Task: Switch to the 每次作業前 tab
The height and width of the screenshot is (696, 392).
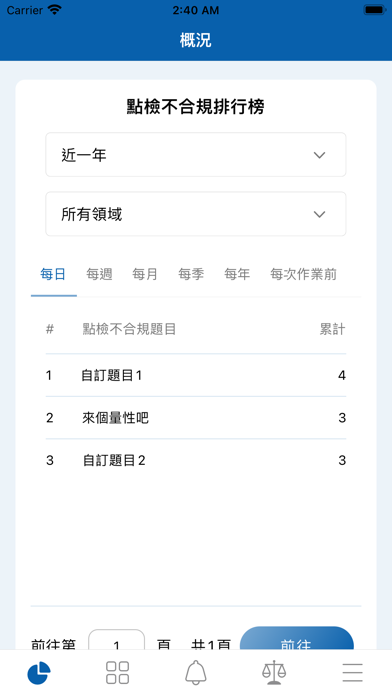Action: pos(304,274)
